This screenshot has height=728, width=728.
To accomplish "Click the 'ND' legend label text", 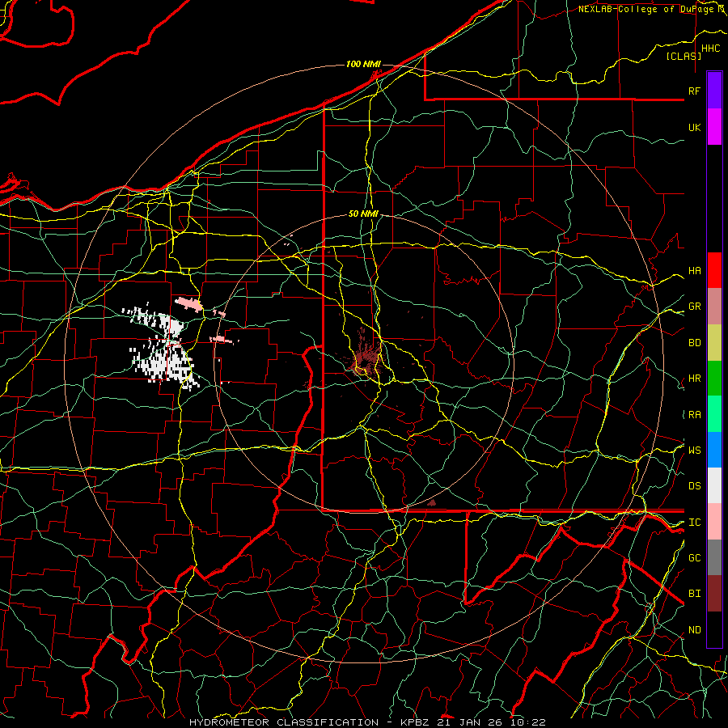I will [x=694, y=630].
